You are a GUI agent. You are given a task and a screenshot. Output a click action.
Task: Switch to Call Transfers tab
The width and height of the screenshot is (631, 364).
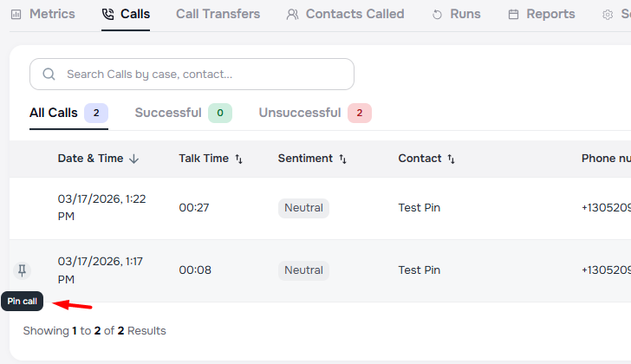(x=218, y=14)
